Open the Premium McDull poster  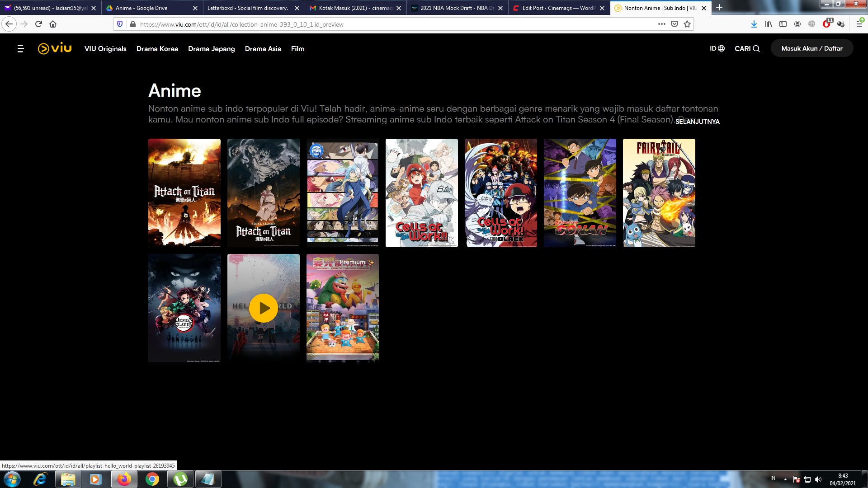tap(343, 308)
